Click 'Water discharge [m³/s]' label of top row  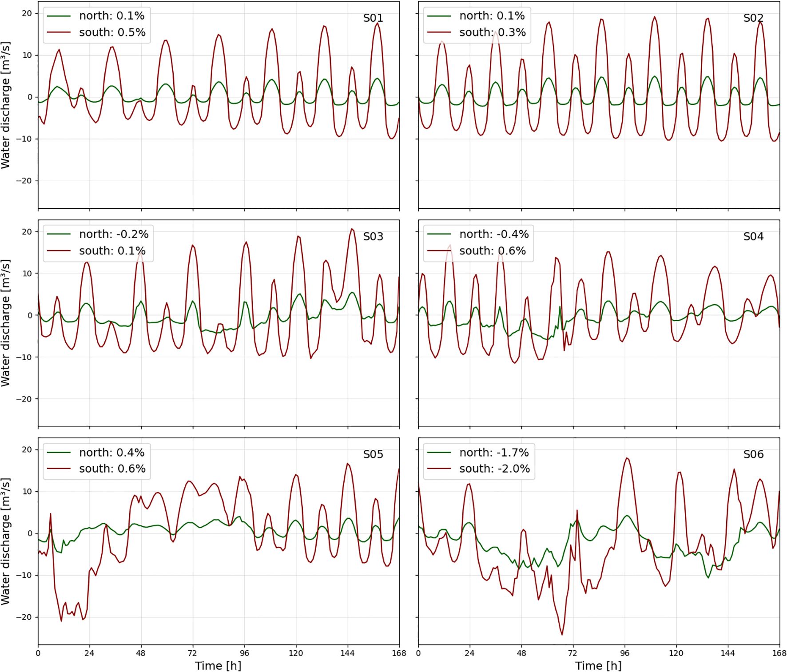click(5, 105)
